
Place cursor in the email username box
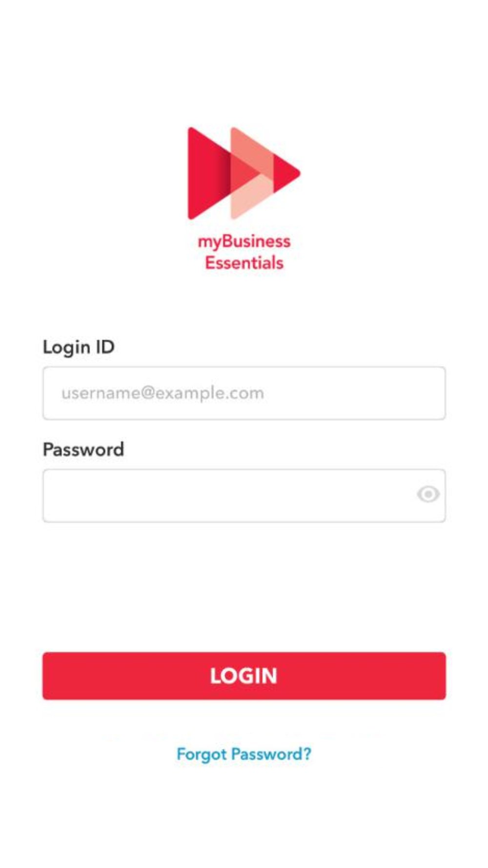coord(244,393)
